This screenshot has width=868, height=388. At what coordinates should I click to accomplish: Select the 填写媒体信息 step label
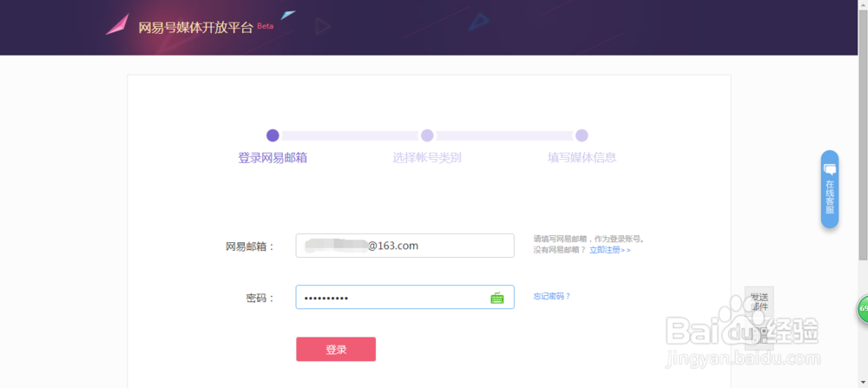click(582, 158)
